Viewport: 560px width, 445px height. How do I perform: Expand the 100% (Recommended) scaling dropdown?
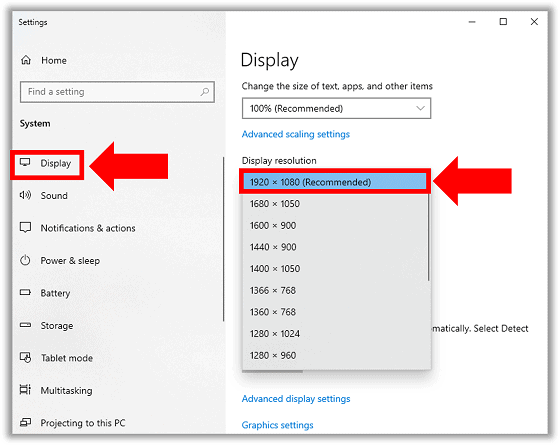[x=336, y=108]
